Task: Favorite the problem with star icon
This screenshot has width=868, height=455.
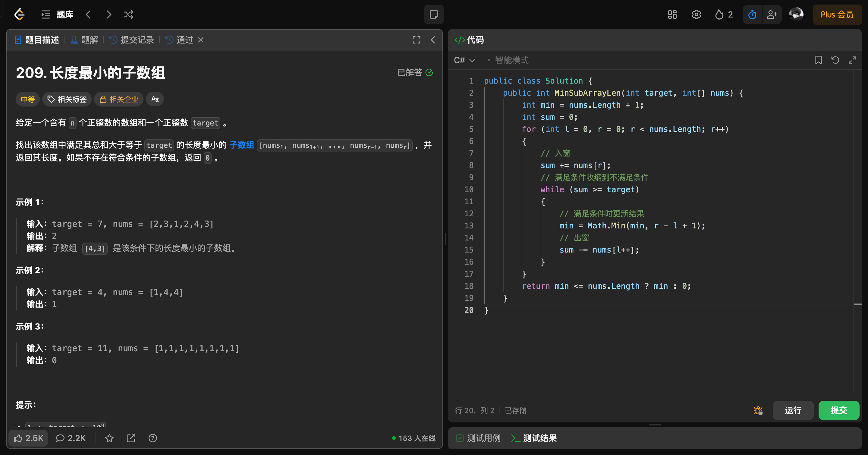Action: point(109,438)
